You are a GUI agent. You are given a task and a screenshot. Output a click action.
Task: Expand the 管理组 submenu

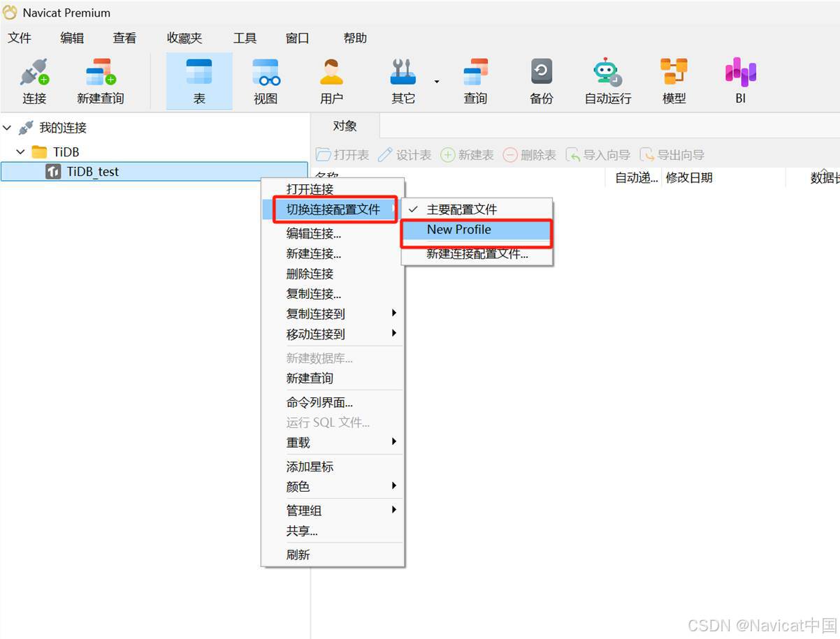pos(394,510)
